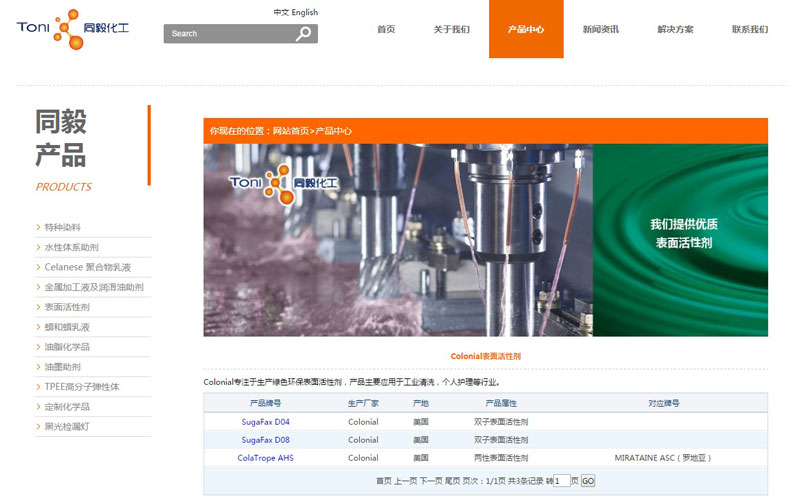This screenshot has width=800, height=497.
Task: Open the 定制化学品 category
Action: (x=67, y=406)
